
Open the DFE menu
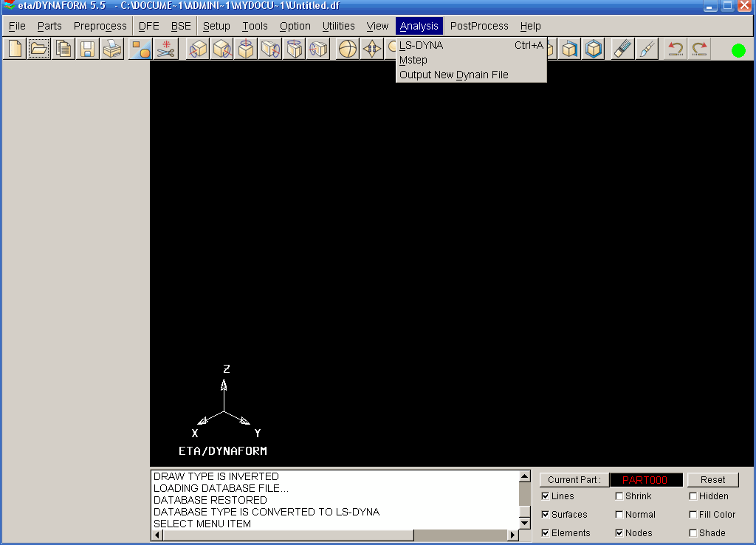[x=149, y=26]
